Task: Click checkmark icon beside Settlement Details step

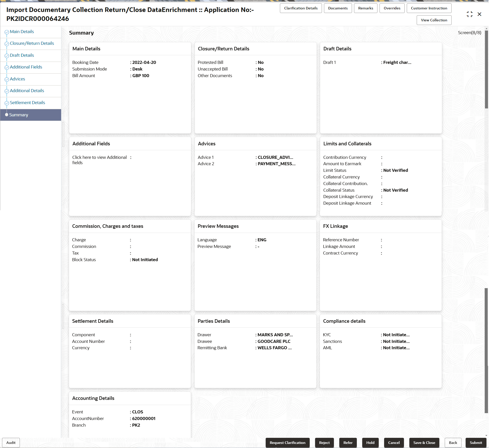Action: (7, 103)
